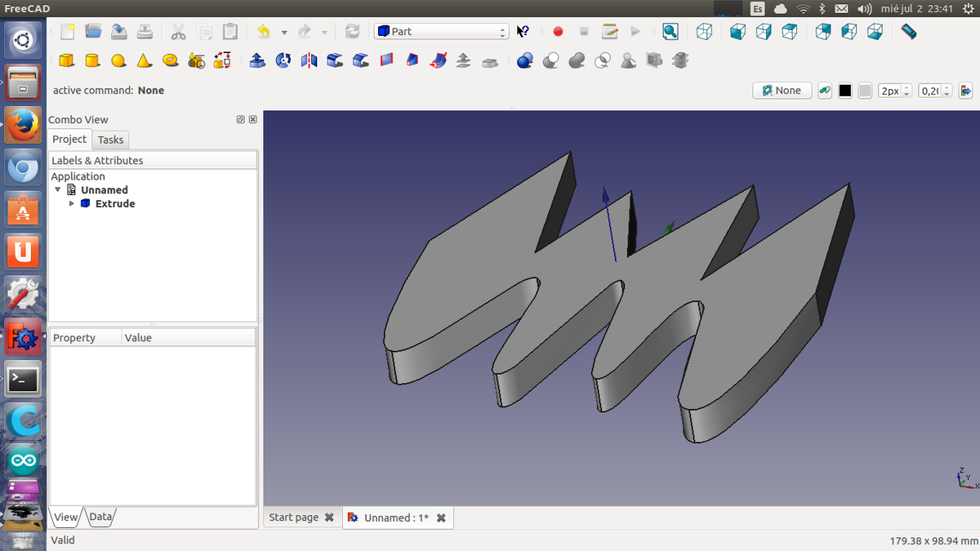Image resolution: width=980 pixels, height=551 pixels.
Task: Start macro recording with red button
Action: (x=558, y=32)
